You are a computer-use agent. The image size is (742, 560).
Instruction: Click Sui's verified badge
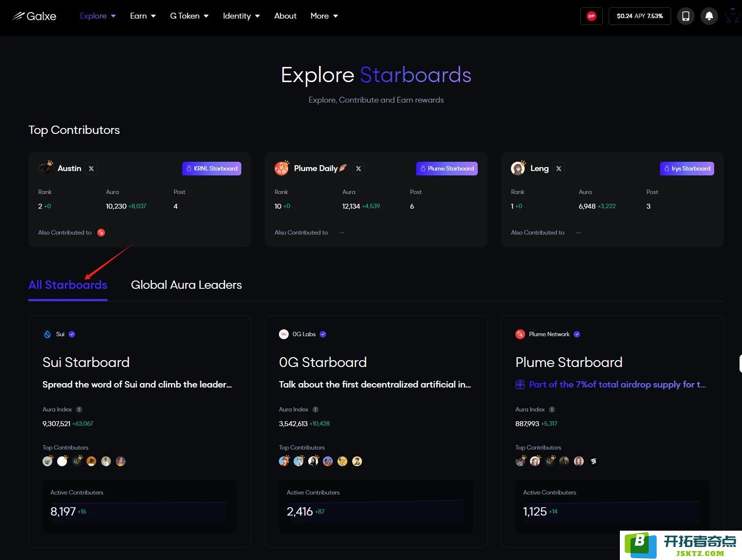pyautogui.click(x=72, y=334)
